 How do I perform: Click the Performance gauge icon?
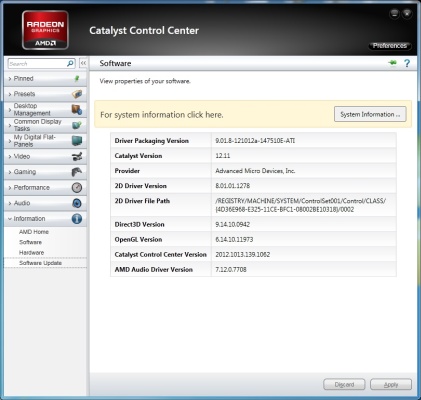77,188
